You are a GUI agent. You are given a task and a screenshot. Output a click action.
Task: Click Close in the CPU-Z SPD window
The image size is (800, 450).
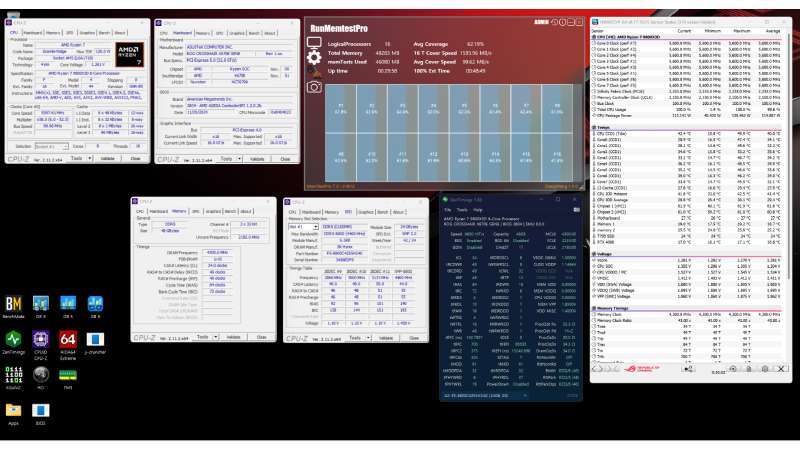tap(414, 338)
